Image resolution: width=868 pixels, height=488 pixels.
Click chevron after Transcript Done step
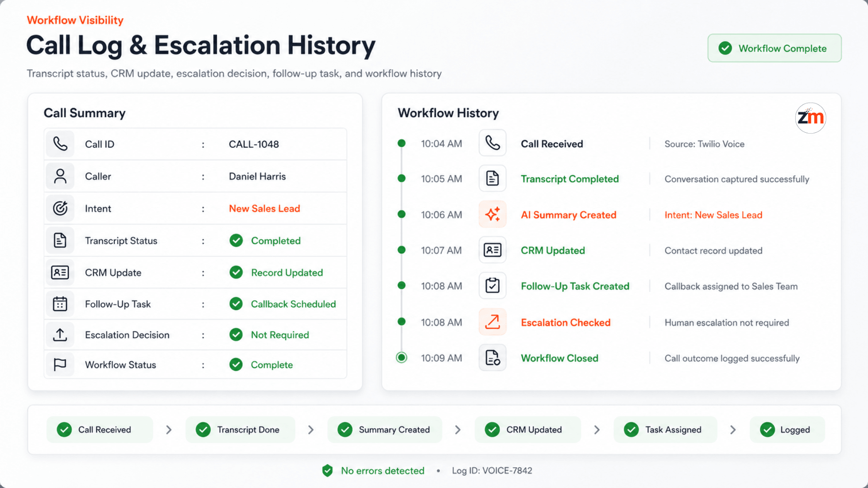point(311,430)
